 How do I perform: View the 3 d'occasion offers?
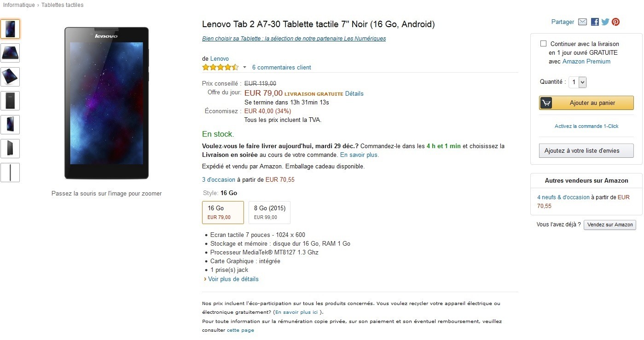click(219, 179)
